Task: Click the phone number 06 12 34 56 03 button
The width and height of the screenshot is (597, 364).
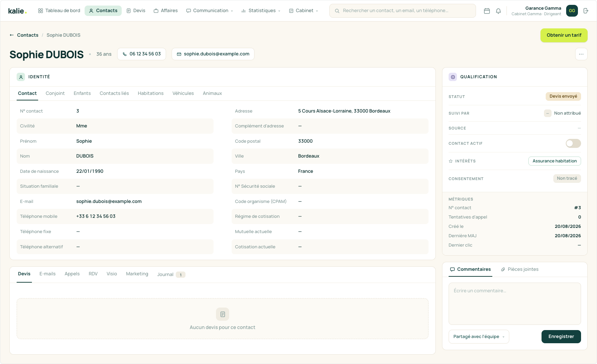Action: [x=141, y=54]
